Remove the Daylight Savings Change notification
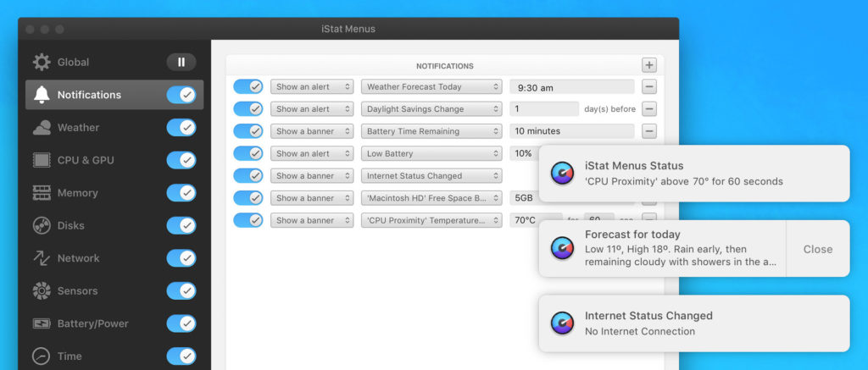868x370 pixels. point(649,109)
